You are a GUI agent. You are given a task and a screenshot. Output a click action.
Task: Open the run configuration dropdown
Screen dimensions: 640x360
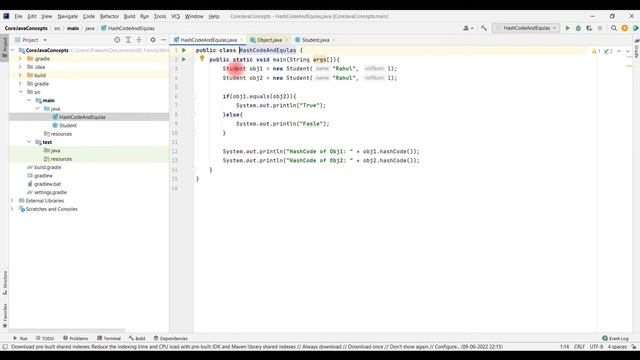coord(526,28)
